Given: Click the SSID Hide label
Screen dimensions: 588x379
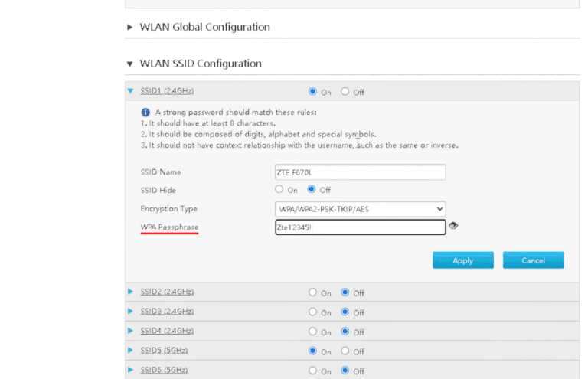Looking at the screenshot, I should (158, 191).
